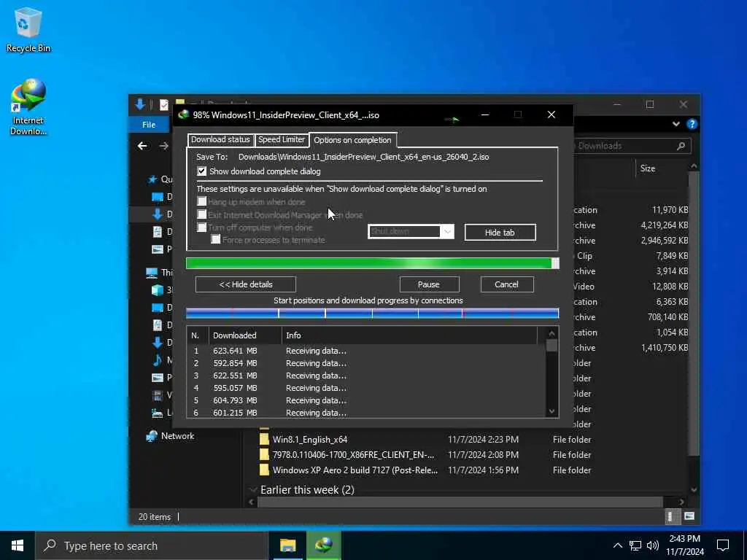Switch Explorer to large icons view button
Image resolution: width=747 pixels, height=560 pixels.
point(689,516)
